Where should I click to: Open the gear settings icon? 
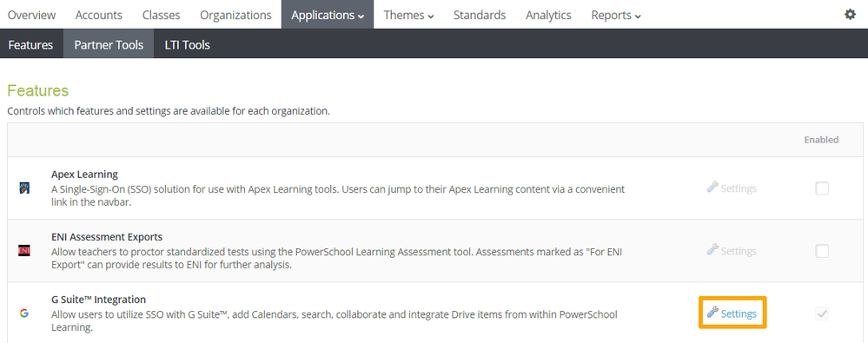pos(850,15)
